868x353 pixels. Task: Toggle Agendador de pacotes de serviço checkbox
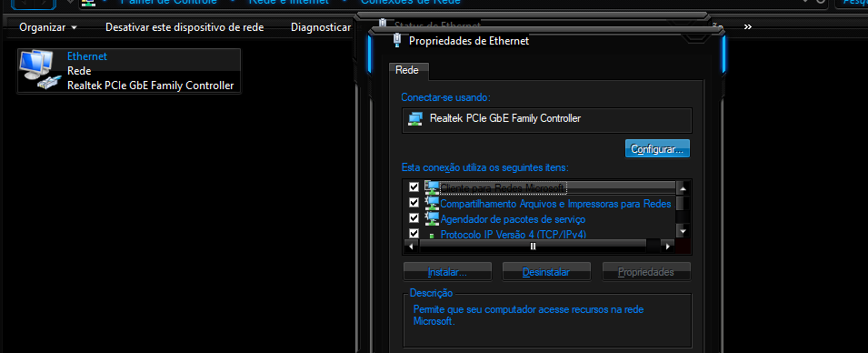[414, 218]
